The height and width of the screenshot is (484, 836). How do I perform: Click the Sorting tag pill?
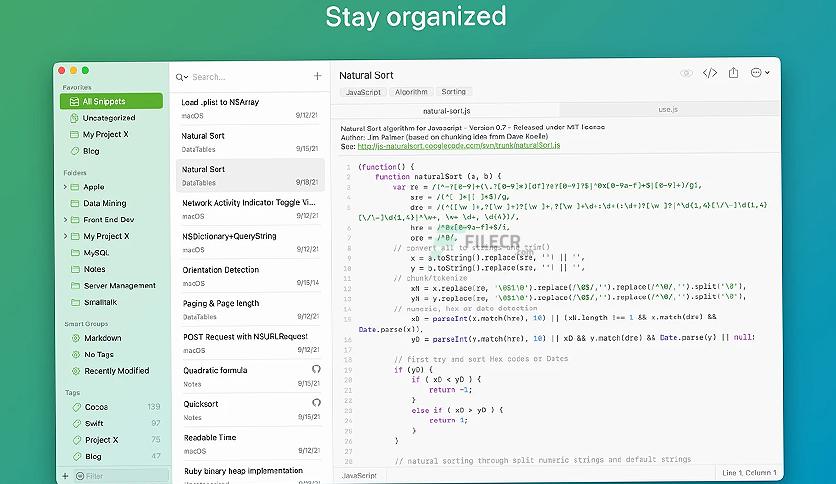(454, 92)
